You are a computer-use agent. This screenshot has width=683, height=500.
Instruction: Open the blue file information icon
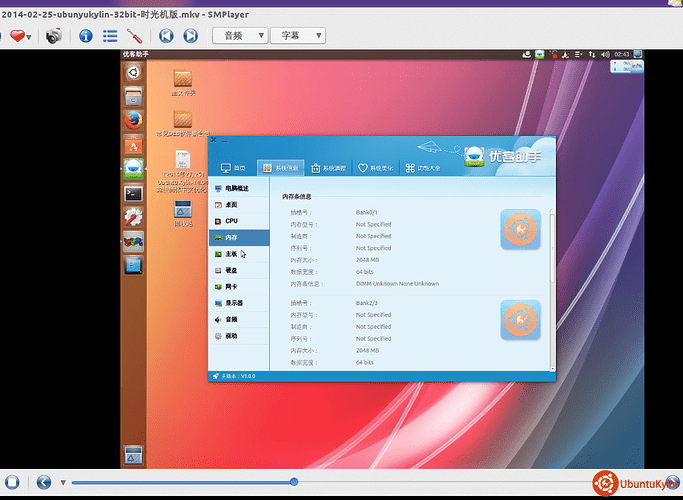tap(86, 36)
